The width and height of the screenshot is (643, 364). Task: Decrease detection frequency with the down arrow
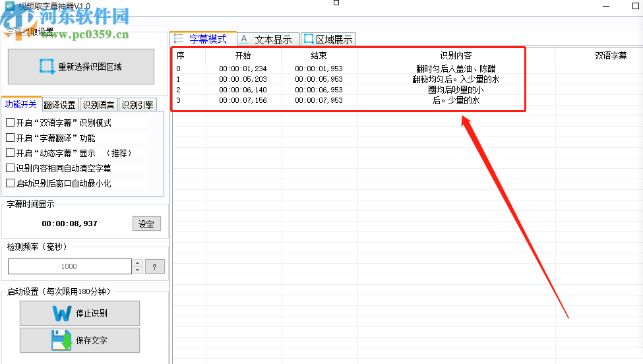point(138,270)
